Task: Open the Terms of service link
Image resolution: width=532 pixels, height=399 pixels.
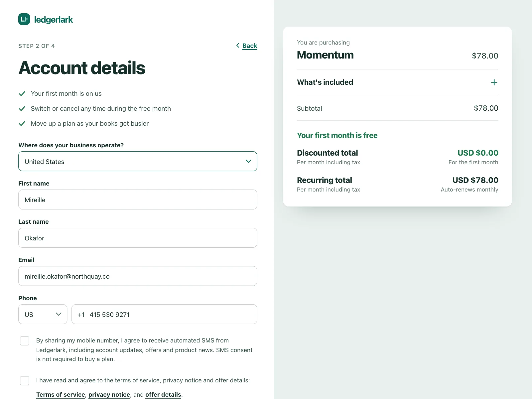Action: (61, 394)
